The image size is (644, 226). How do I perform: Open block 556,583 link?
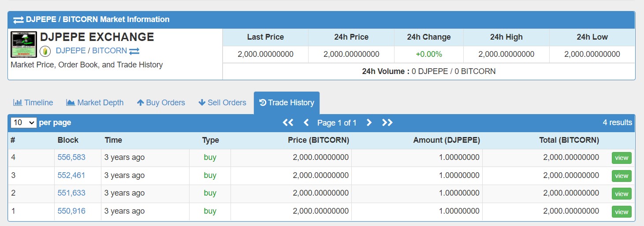point(71,157)
